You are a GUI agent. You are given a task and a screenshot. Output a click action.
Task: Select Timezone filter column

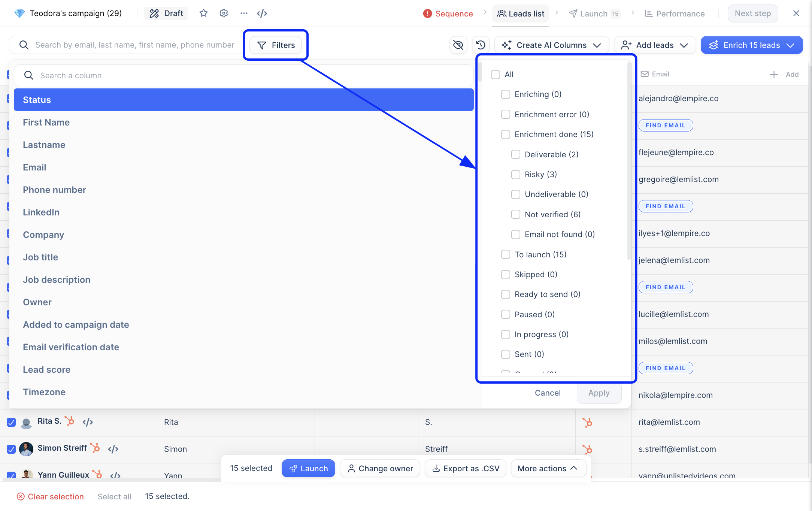pos(244,392)
